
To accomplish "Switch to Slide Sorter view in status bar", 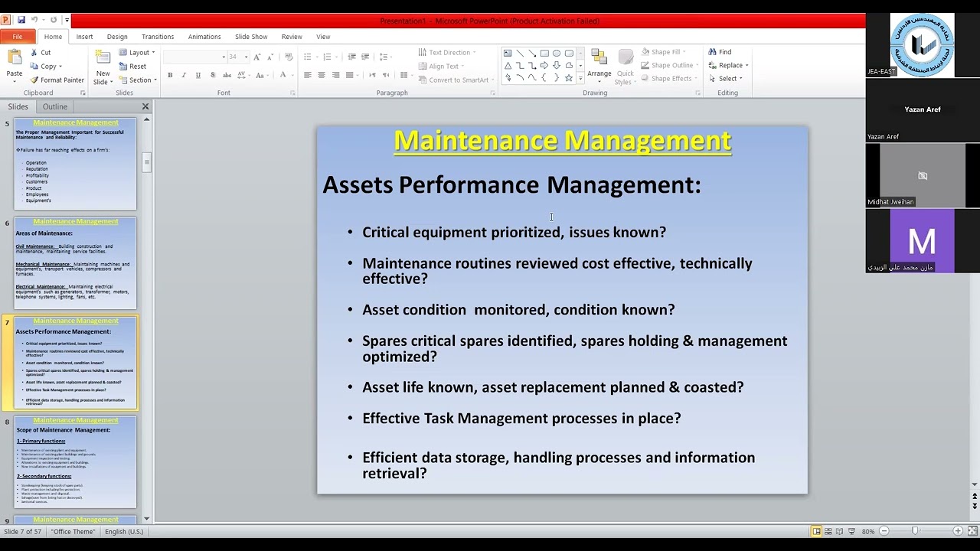I will tap(828, 531).
